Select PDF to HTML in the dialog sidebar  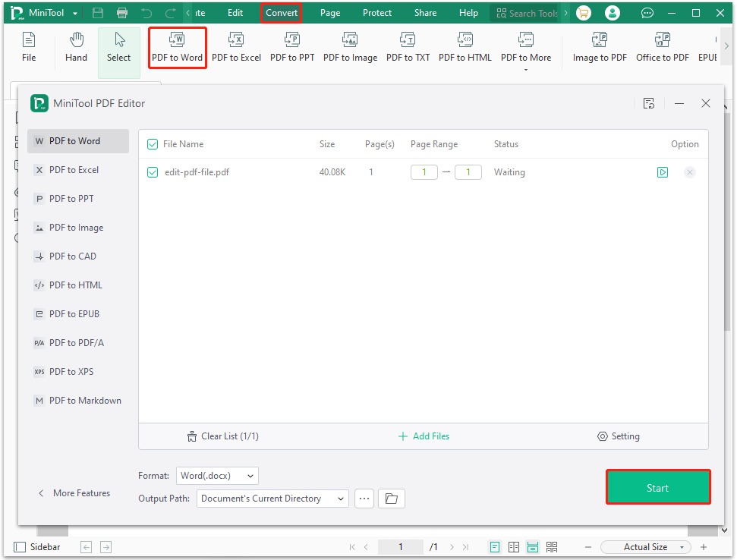click(78, 285)
